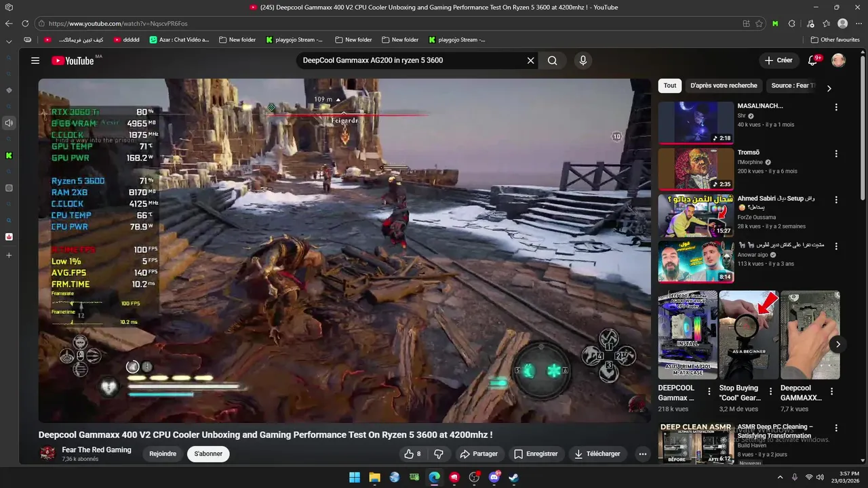Open MASALINACH video thumbnail

[696, 123]
